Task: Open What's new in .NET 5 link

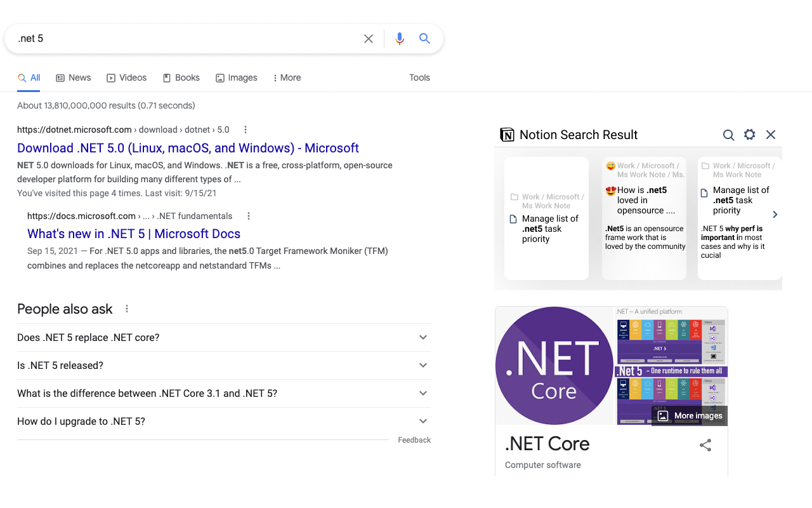Action: tap(134, 234)
